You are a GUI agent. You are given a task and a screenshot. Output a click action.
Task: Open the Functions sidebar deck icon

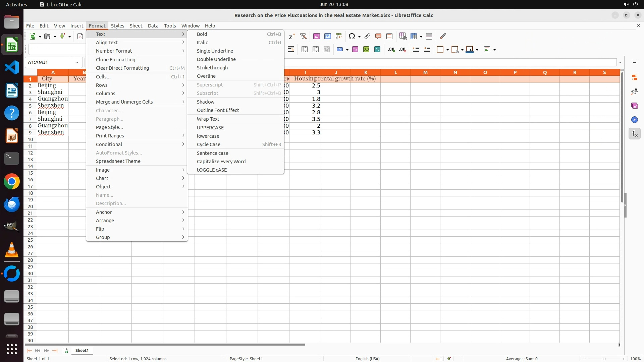coord(634,134)
